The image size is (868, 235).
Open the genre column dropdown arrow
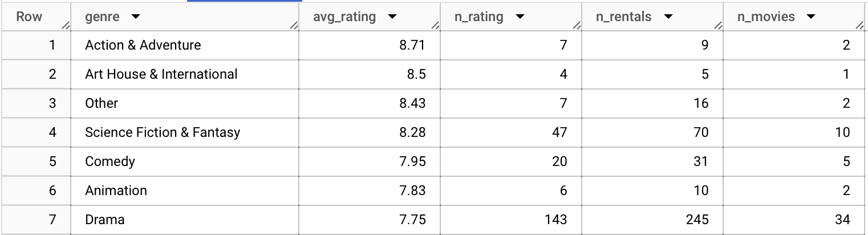coord(135,17)
